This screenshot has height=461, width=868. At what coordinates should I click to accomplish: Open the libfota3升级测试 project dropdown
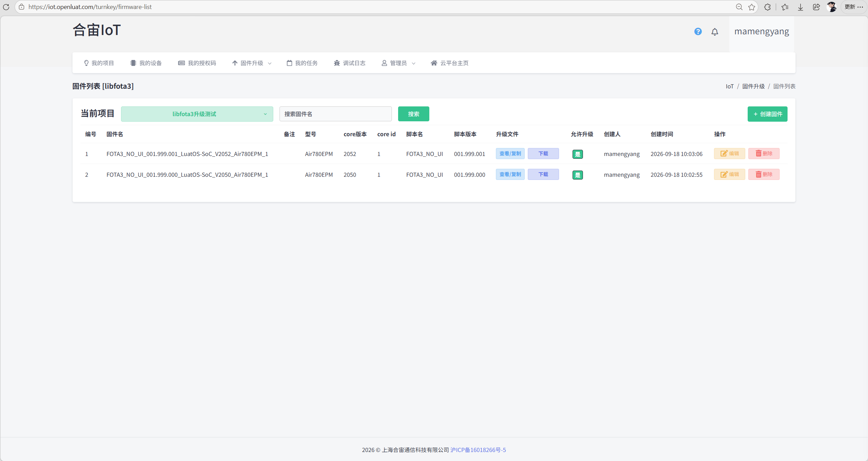click(x=197, y=114)
